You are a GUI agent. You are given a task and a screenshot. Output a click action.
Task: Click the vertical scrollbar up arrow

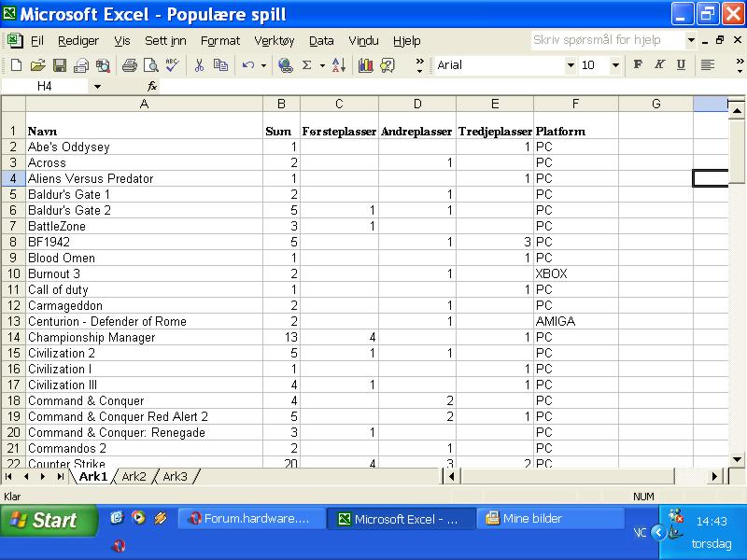click(x=737, y=111)
